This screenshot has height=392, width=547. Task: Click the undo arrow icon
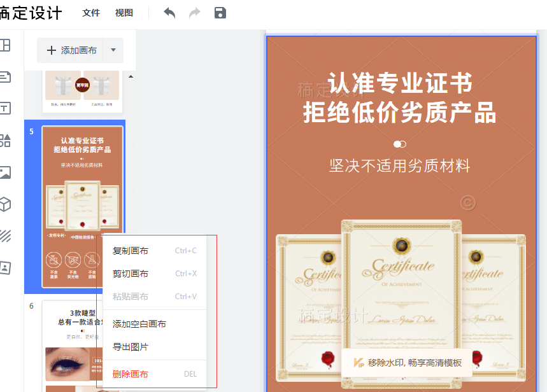(x=169, y=13)
